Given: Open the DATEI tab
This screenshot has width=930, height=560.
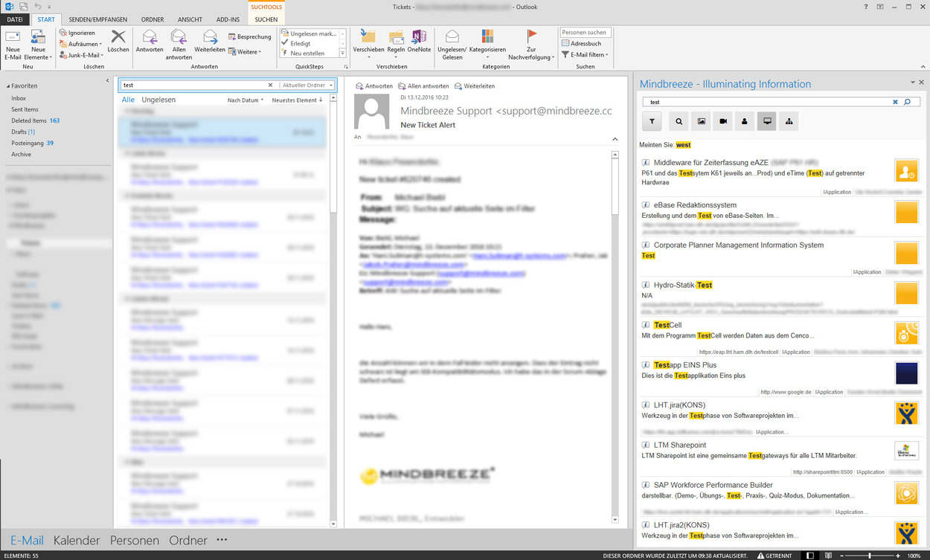Looking at the screenshot, I should (x=14, y=19).
